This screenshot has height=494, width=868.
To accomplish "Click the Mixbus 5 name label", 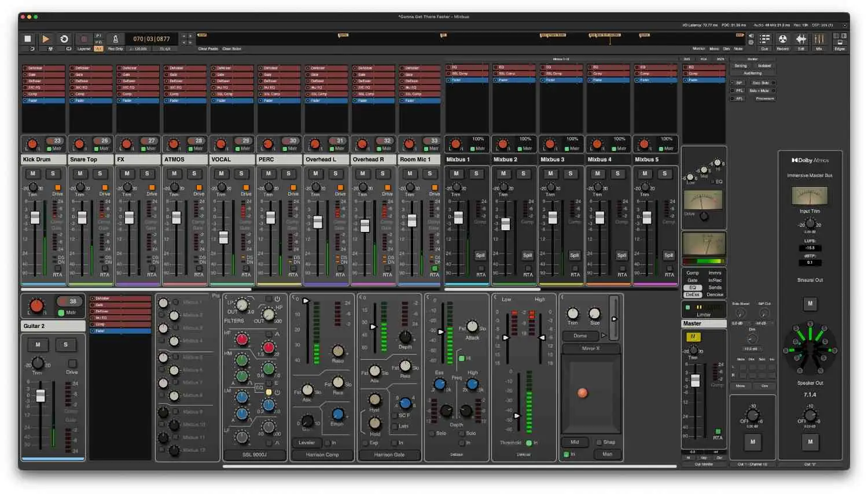I will (656, 160).
